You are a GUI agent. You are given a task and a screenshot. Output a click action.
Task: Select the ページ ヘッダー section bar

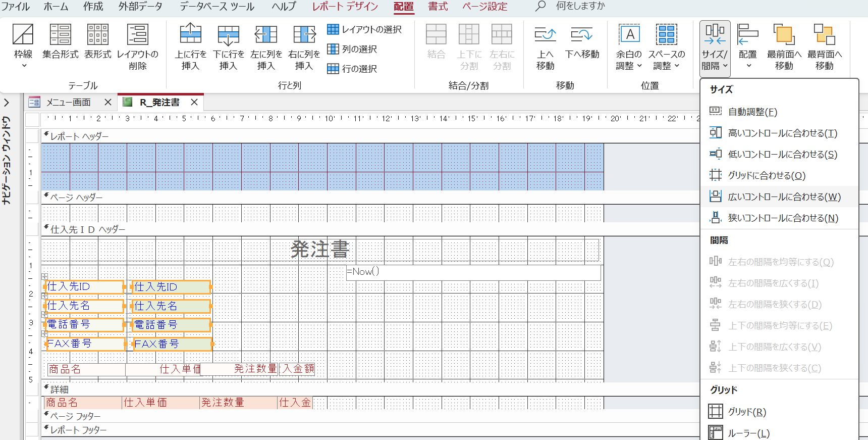pyautogui.click(x=369, y=198)
